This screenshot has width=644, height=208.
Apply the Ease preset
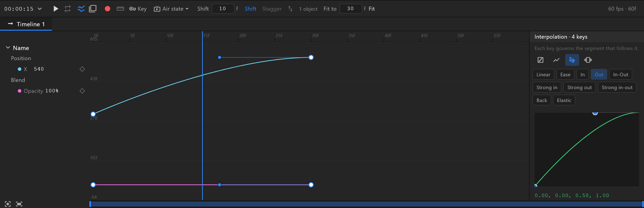[x=565, y=75]
